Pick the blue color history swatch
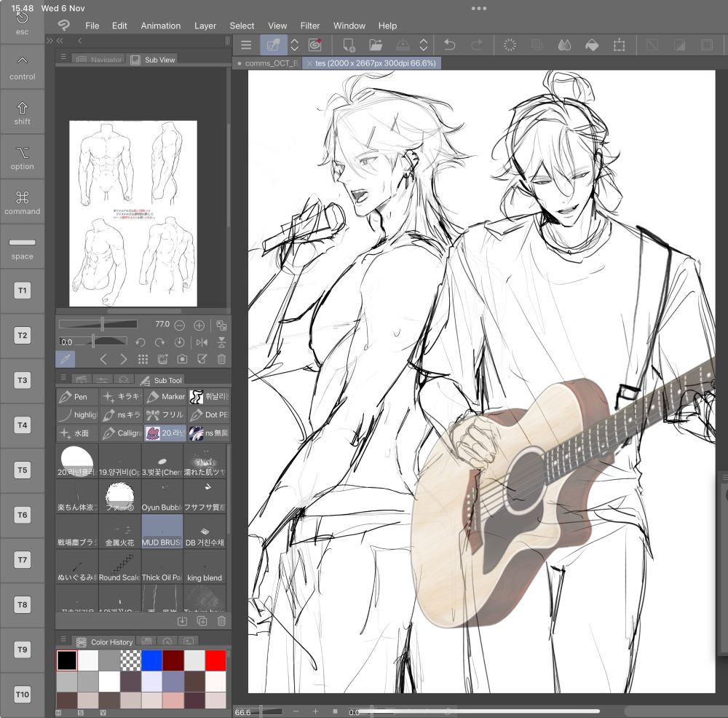This screenshot has height=718, width=728. coord(151,660)
